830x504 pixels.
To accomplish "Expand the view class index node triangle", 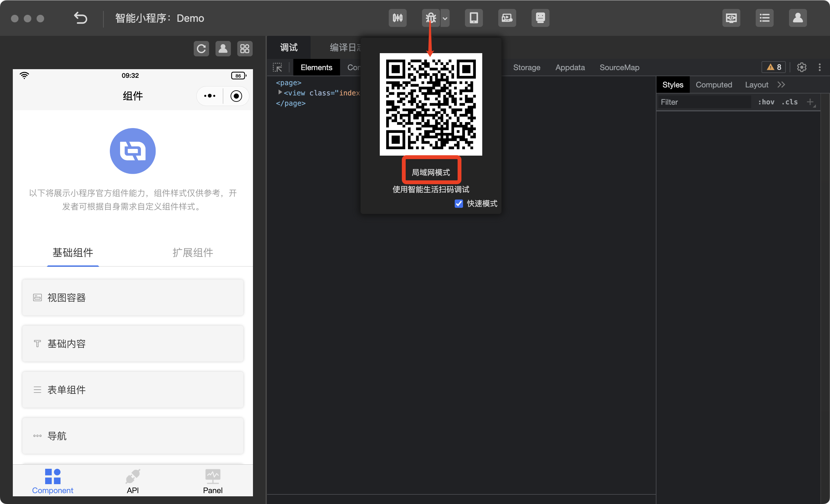I will [280, 92].
